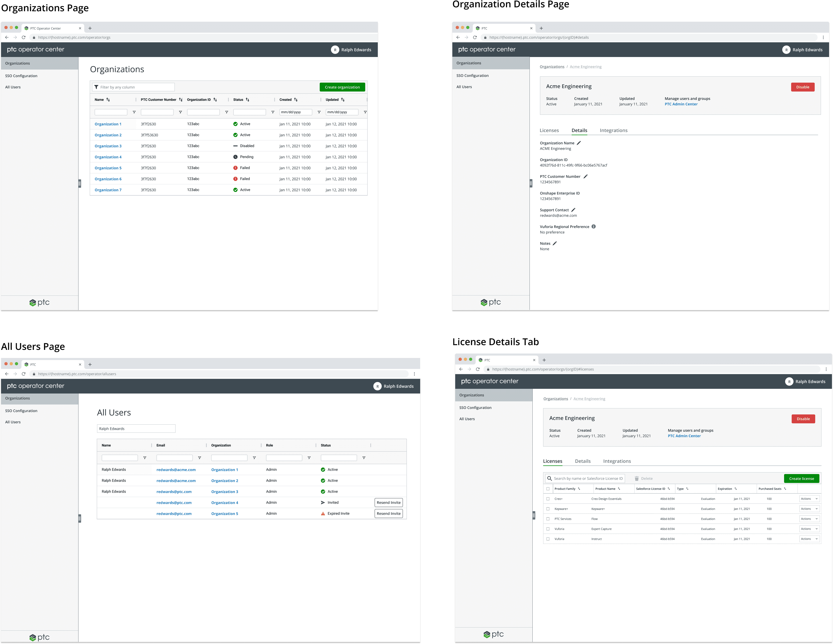The height and width of the screenshot is (644, 833).
Task: Sort organizations by Created date arrows
Action: [x=296, y=100]
